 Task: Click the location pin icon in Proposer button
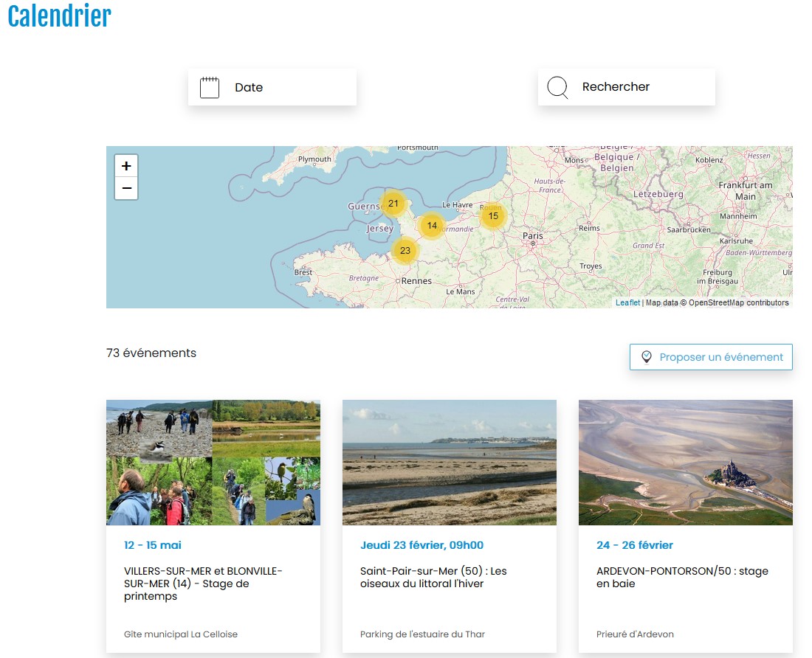tap(647, 357)
